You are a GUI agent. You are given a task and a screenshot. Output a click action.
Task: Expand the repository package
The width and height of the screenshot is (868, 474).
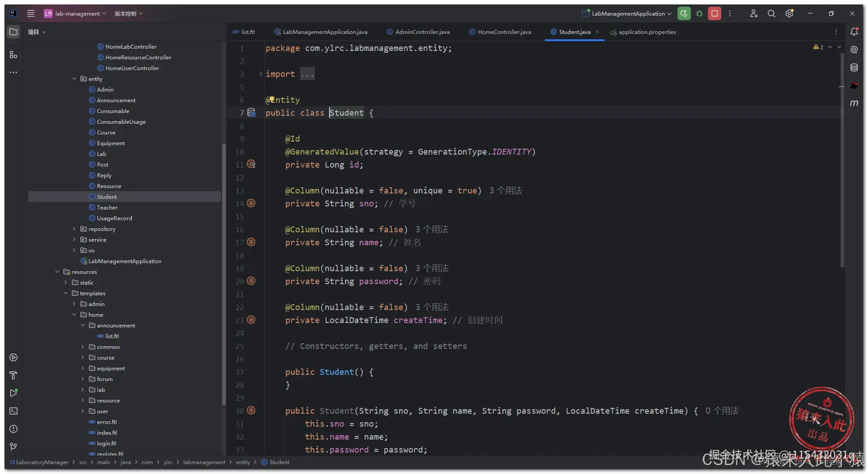pyautogui.click(x=74, y=229)
